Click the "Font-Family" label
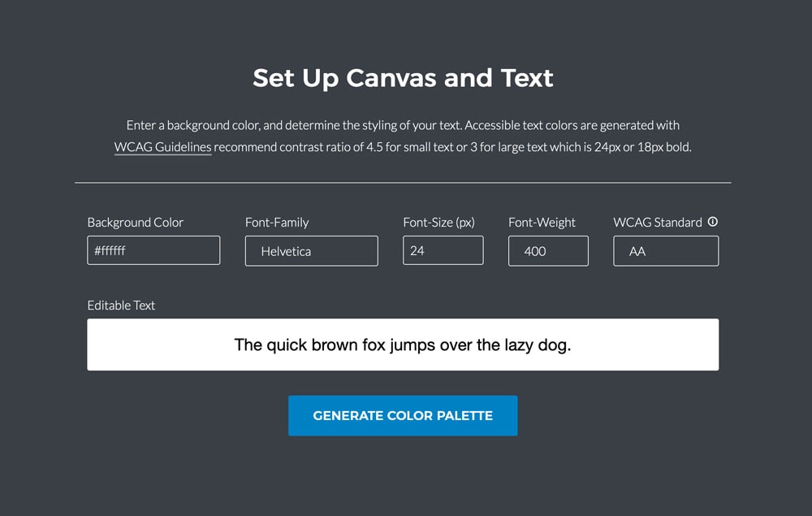Viewport: 812px width, 516px height. (277, 222)
